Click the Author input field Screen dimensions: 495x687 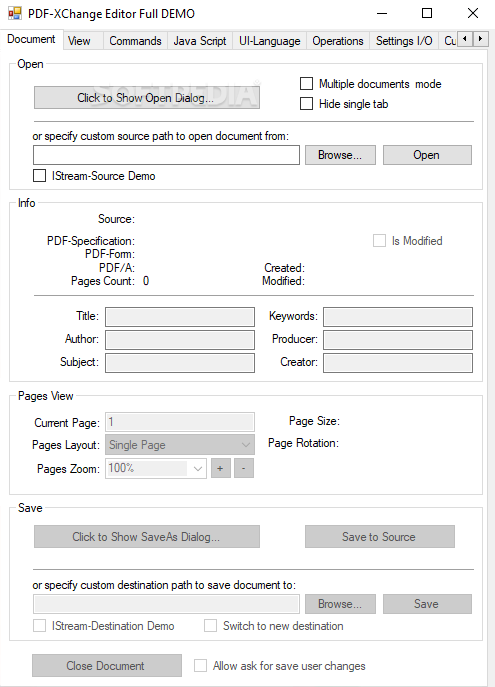(180, 340)
